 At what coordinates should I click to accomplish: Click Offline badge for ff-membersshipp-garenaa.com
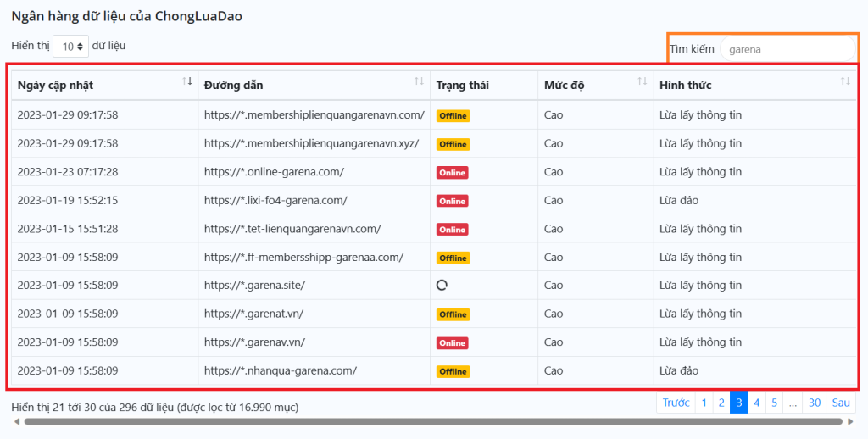(x=453, y=258)
